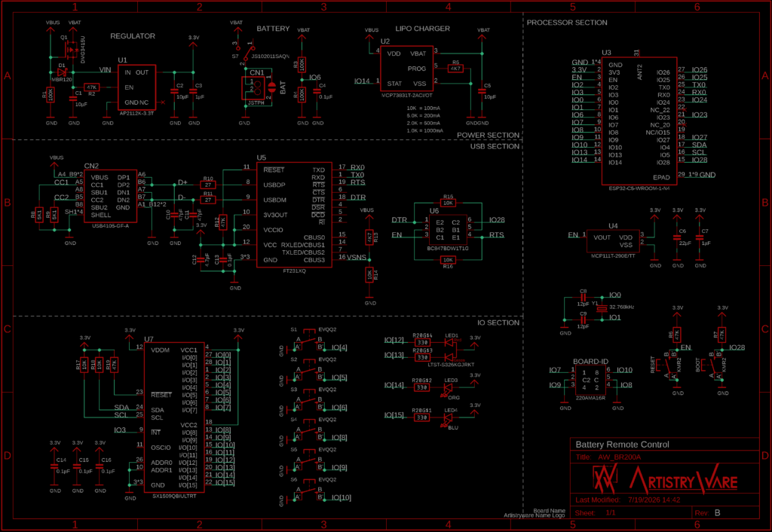Click the SX1509QBIULTRT part name text

pyautogui.click(x=174, y=496)
